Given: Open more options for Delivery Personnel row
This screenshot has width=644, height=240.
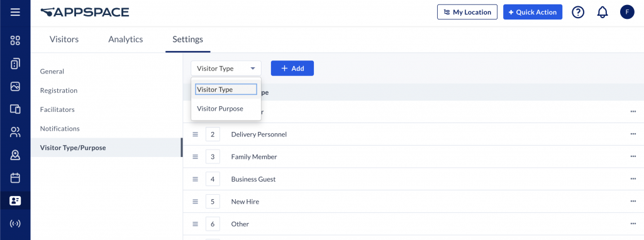Looking at the screenshot, I should 633,134.
